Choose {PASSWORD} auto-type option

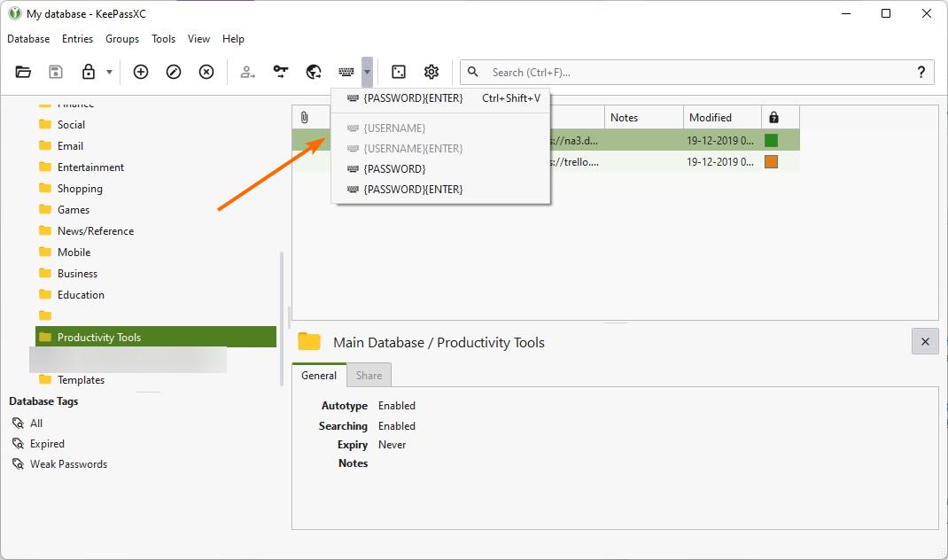point(440,168)
